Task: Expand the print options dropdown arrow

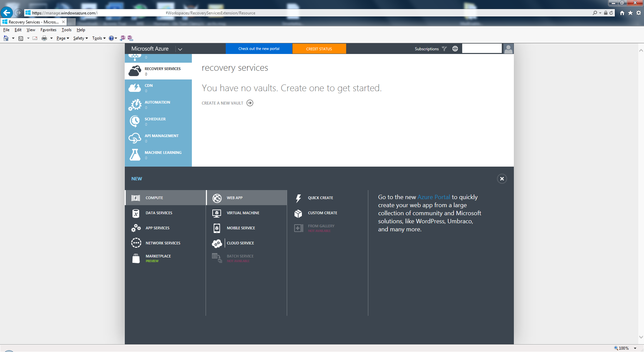Action: click(51, 38)
